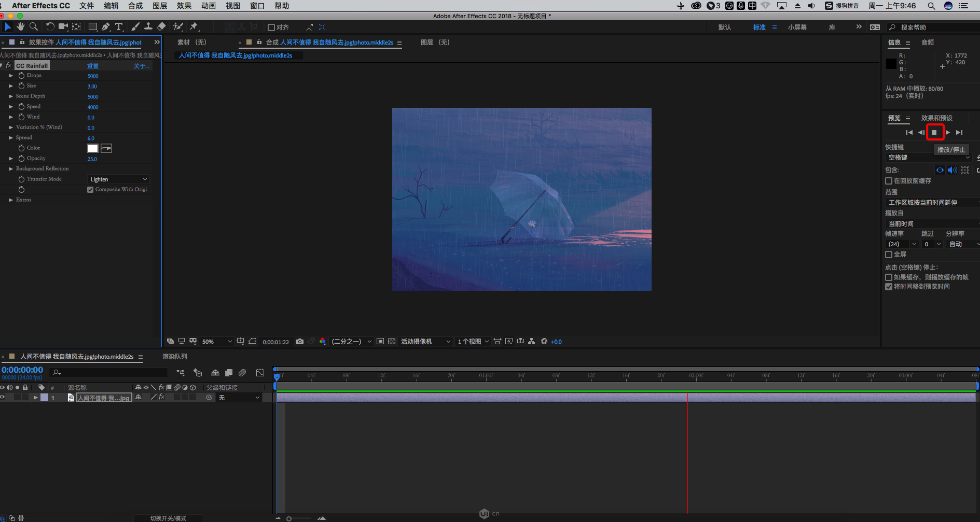Image resolution: width=980 pixels, height=522 pixels.
Task: Uncheck 将时间移到预览时间 checkbox
Action: 889,287
